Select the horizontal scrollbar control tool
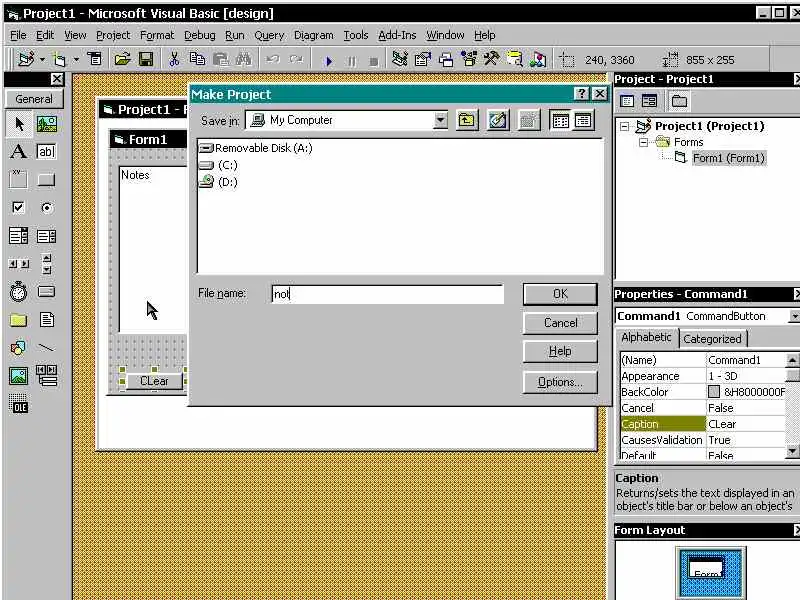 (x=19, y=264)
